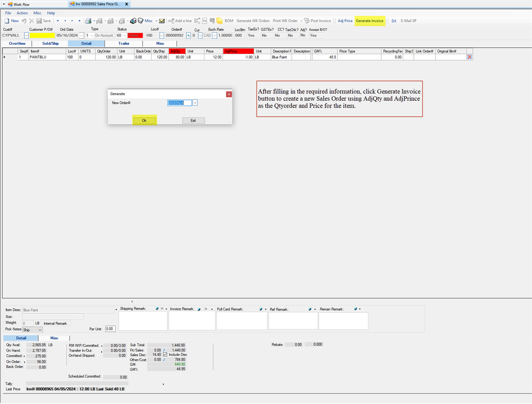Open the New Order# dropdown in Generate dialog

195,103
